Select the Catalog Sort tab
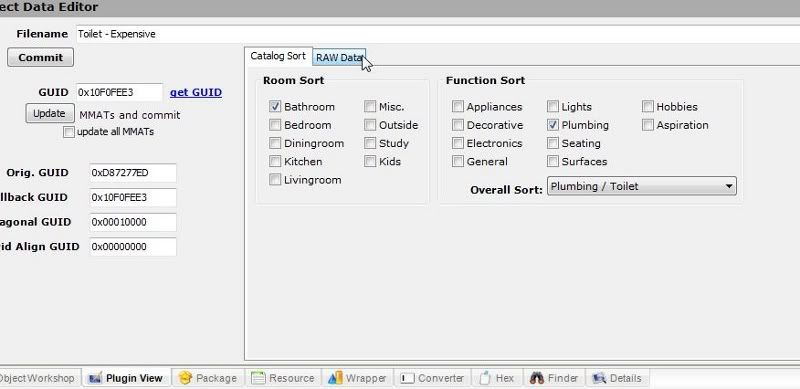This screenshot has width=800, height=389. (x=278, y=56)
